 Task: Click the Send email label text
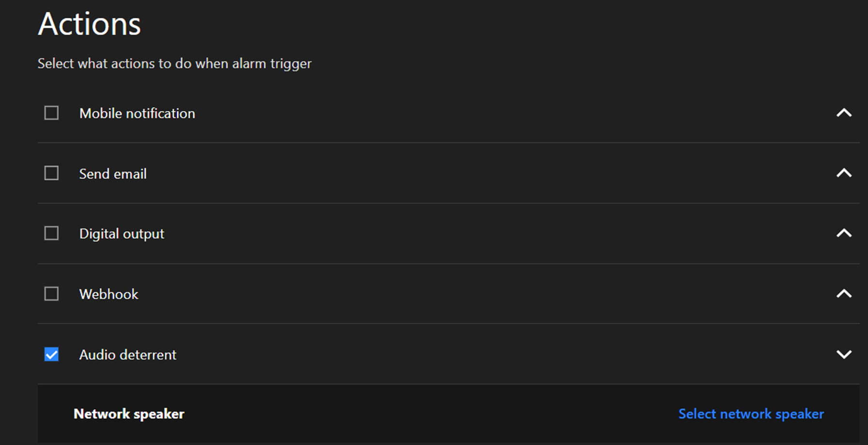coord(113,174)
